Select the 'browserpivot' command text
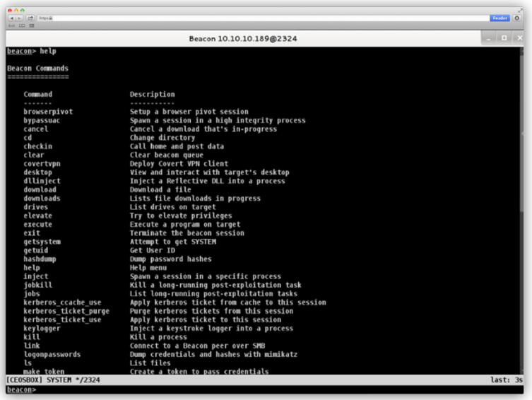The height and width of the screenshot is (400, 532). point(48,112)
